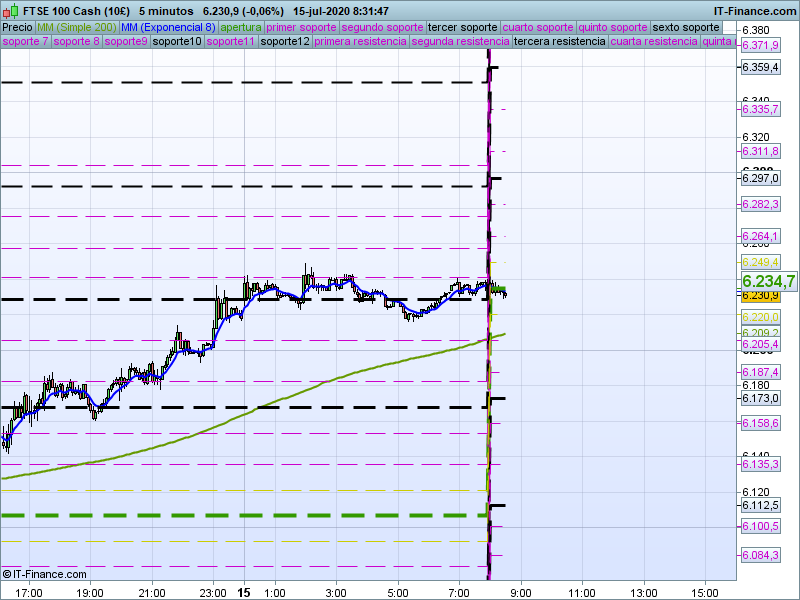Click the cuarto soporte label

tap(538, 28)
